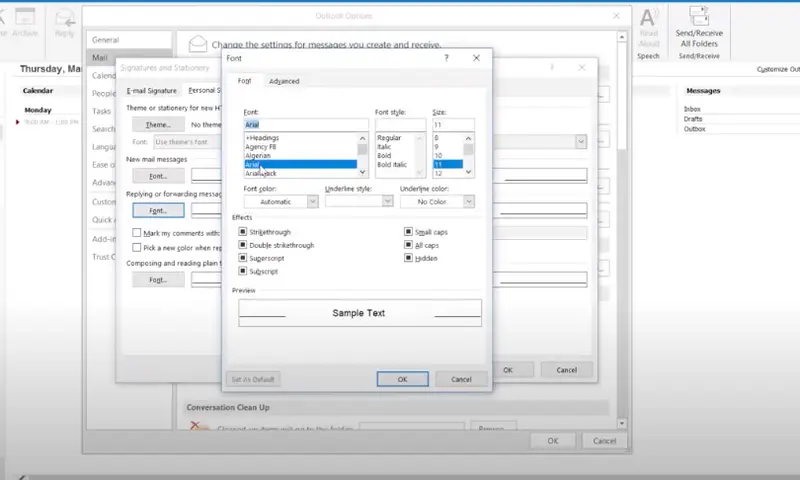Choose Italic font style
800x480 pixels.
click(x=384, y=146)
